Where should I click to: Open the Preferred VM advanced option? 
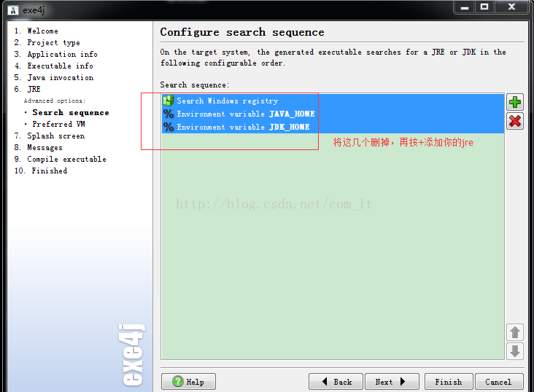click(x=58, y=125)
